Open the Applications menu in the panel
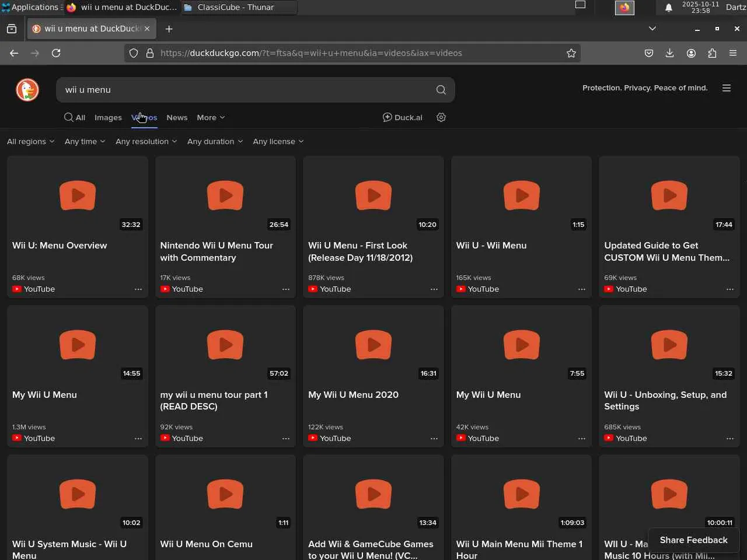Screen dimensions: 747x560 (x=32, y=8)
